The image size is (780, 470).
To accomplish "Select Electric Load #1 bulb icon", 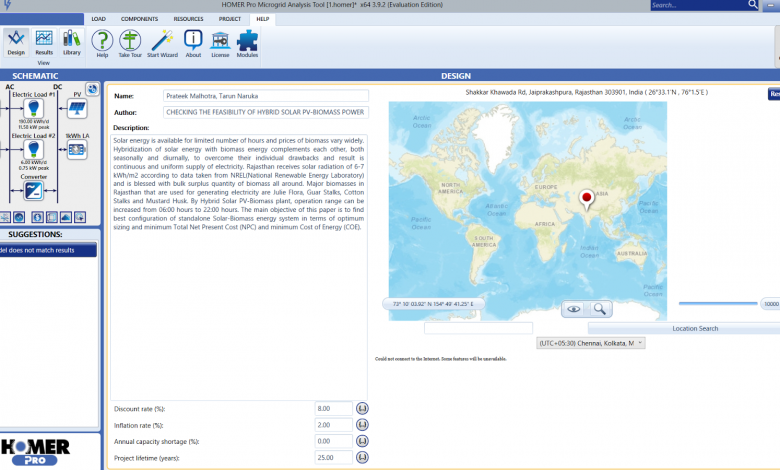I will tap(33, 108).
